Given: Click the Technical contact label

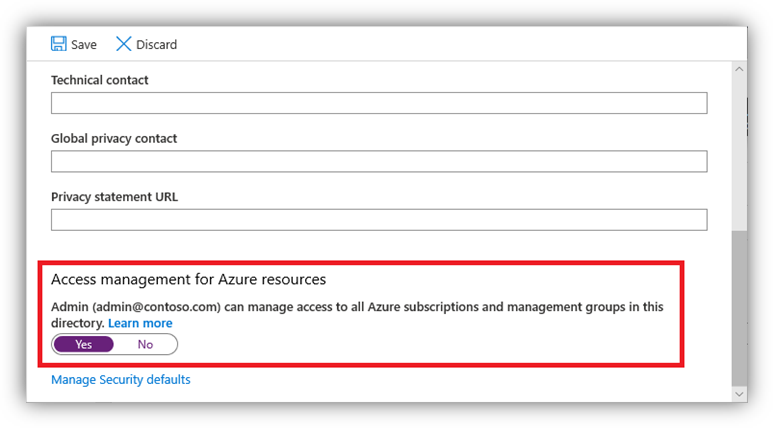Looking at the screenshot, I should point(100,80).
